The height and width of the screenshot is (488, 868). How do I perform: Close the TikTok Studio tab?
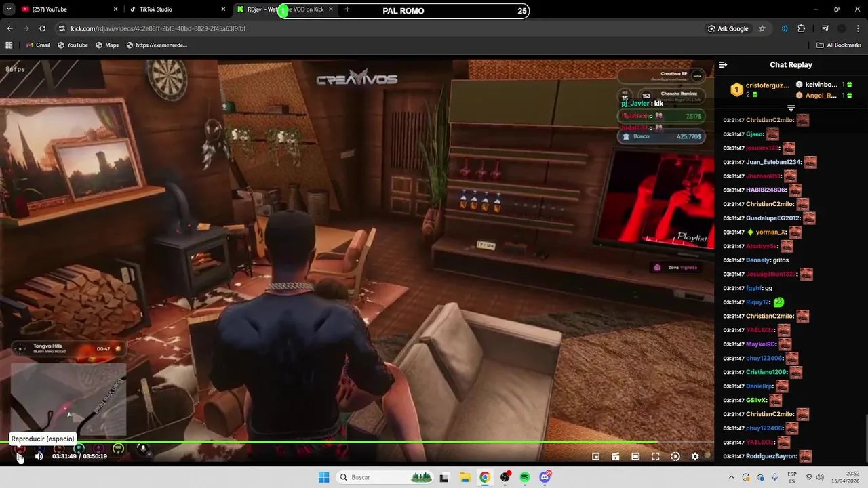(x=223, y=9)
